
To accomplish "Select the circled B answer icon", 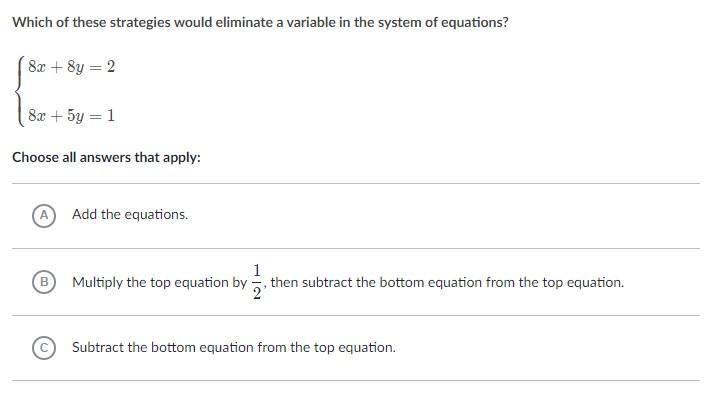I will (43, 282).
